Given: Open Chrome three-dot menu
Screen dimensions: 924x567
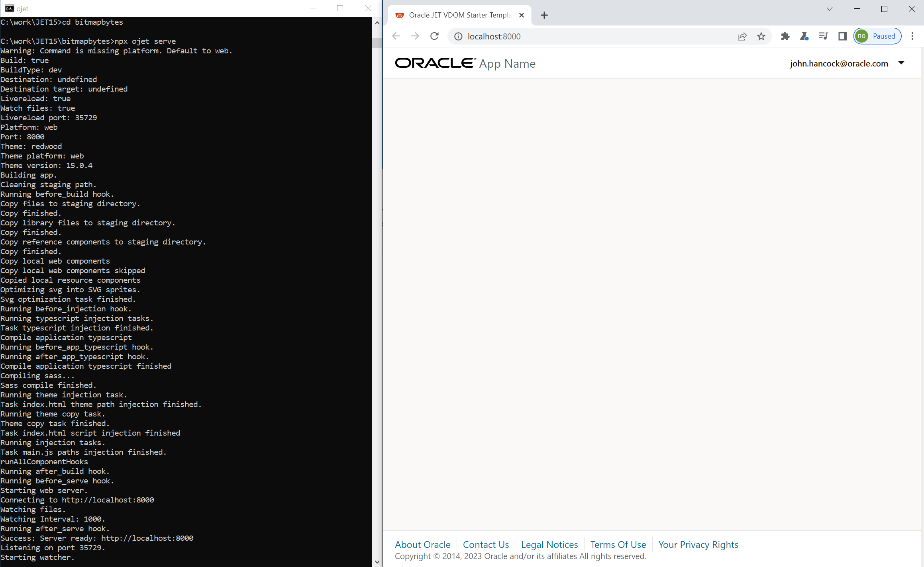Looking at the screenshot, I should (x=912, y=36).
